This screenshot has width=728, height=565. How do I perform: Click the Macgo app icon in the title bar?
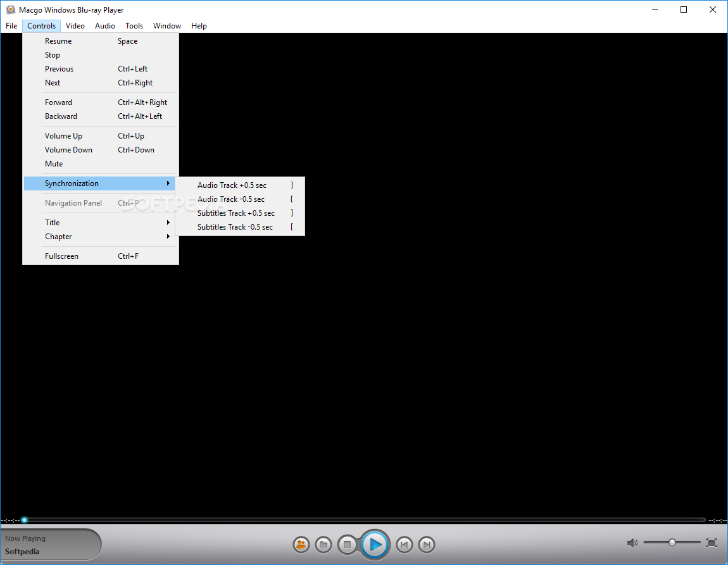pyautogui.click(x=10, y=9)
